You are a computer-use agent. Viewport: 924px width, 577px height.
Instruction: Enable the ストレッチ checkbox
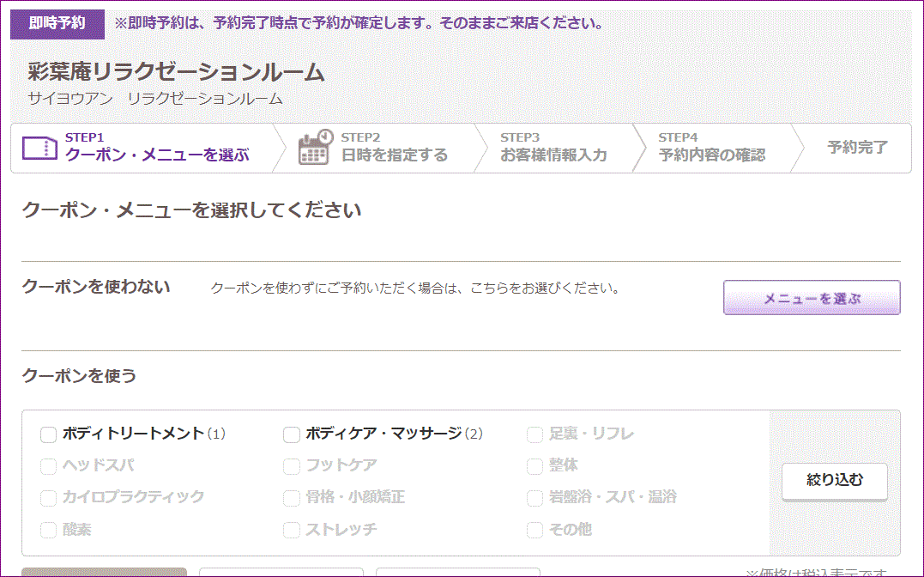[292, 530]
